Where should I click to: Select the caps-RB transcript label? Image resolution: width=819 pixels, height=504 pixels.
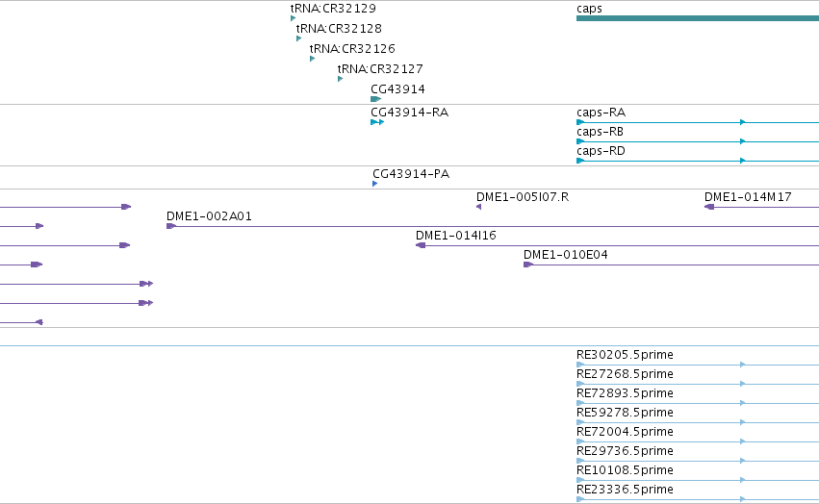point(600,132)
